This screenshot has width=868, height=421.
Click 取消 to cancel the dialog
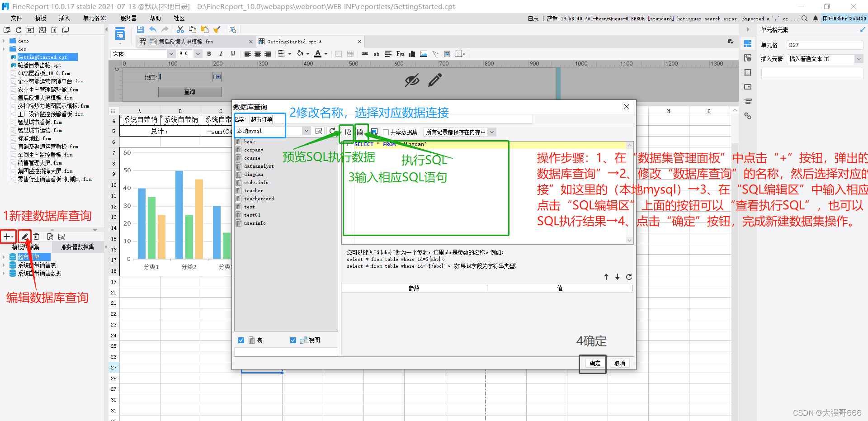(x=619, y=363)
